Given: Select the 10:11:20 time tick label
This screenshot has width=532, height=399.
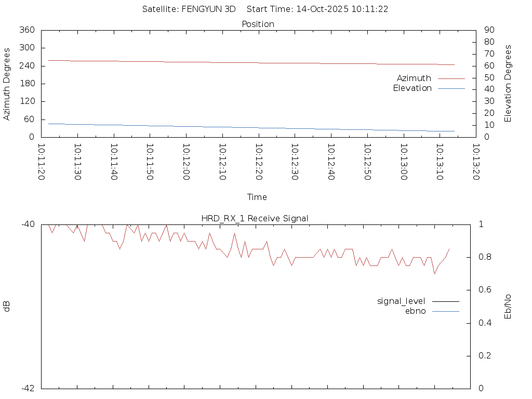Looking at the screenshot, I should [x=41, y=162].
